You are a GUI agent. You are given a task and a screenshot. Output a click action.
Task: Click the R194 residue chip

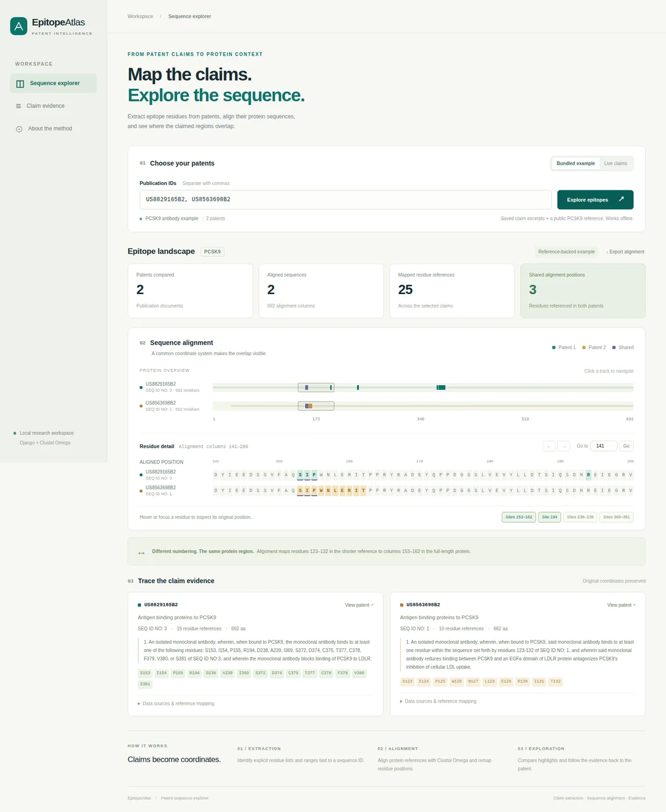click(195, 673)
